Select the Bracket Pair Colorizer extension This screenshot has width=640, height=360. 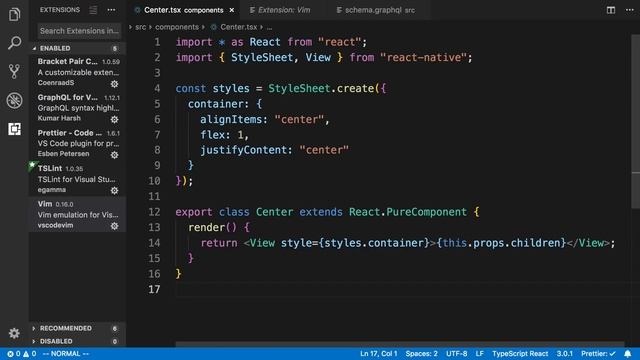(78, 72)
